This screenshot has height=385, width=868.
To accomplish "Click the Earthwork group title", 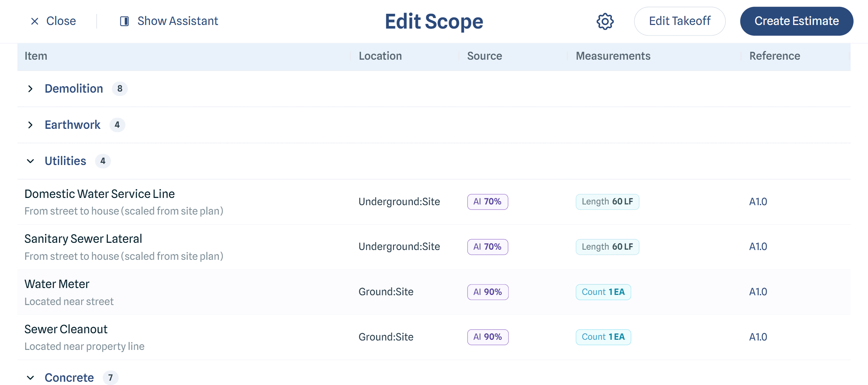I will click(x=72, y=125).
